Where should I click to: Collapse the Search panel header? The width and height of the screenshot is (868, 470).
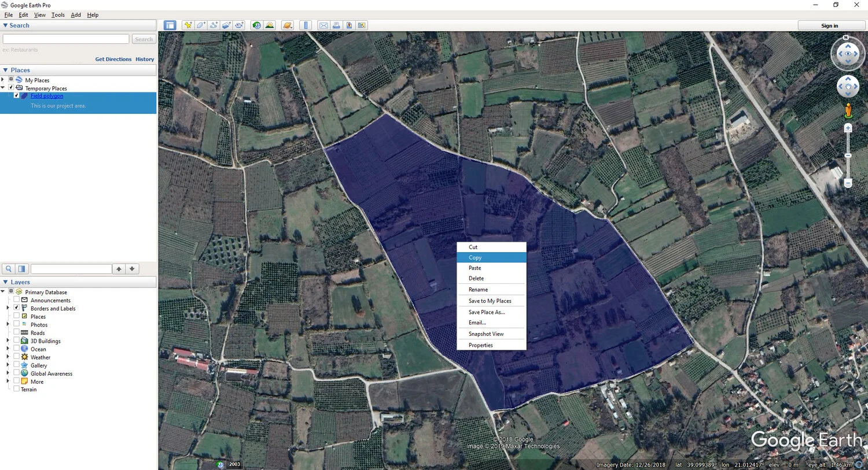point(78,25)
